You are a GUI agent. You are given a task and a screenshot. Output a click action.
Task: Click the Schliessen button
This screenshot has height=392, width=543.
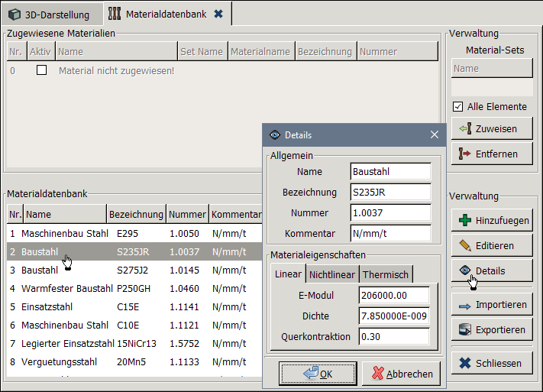point(491,364)
